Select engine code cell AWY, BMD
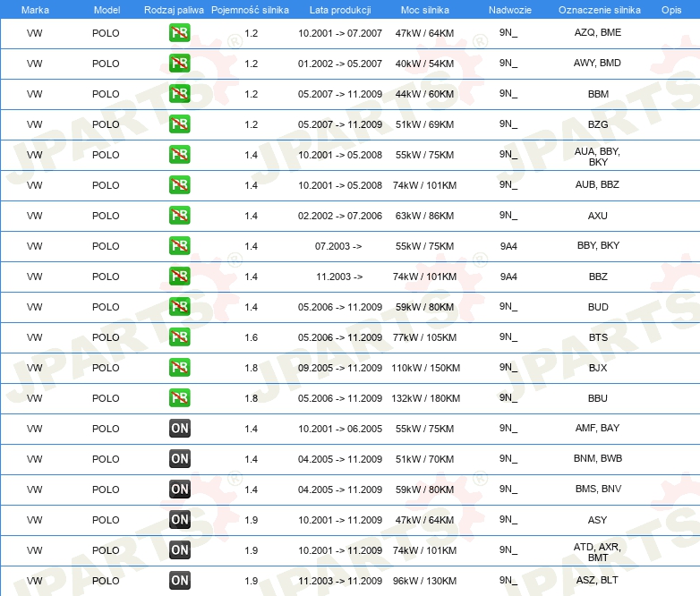The width and height of the screenshot is (700, 596). (x=597, y=63)
